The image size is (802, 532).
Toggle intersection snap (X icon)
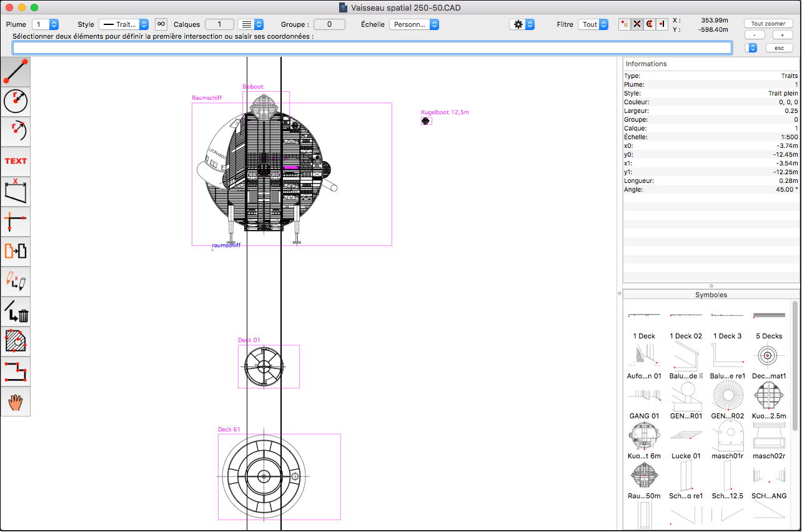pyautogui.click(x=637, y=24)
